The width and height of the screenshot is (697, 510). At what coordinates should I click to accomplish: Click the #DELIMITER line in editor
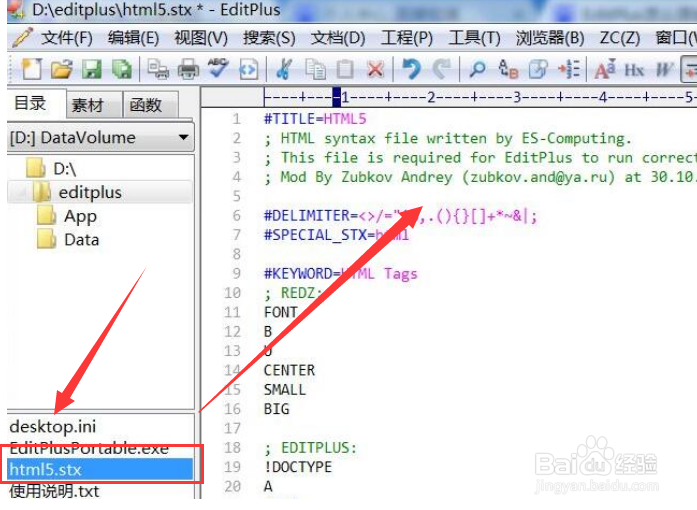(x=400, y=216)
